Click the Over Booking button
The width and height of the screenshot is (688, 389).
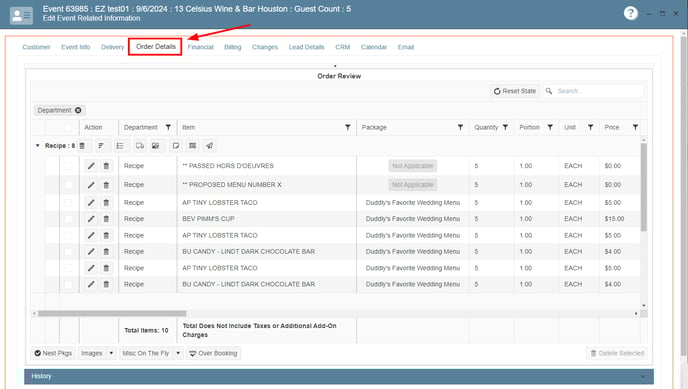[213, 353]
